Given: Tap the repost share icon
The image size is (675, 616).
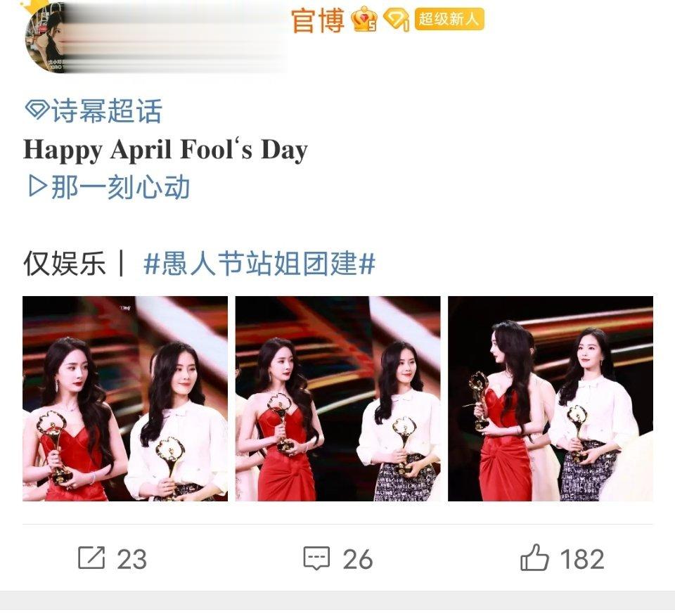Looking at the screenshot, I should coord(91,558).
